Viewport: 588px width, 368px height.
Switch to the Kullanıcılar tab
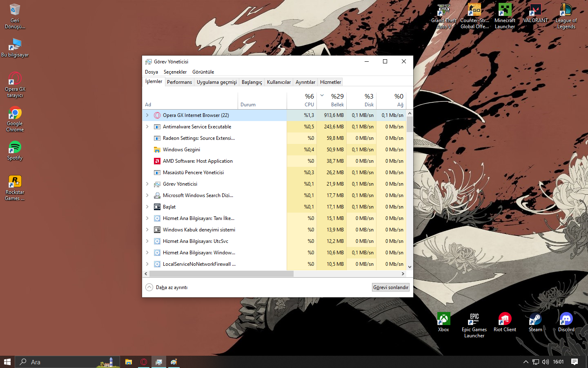279,82
